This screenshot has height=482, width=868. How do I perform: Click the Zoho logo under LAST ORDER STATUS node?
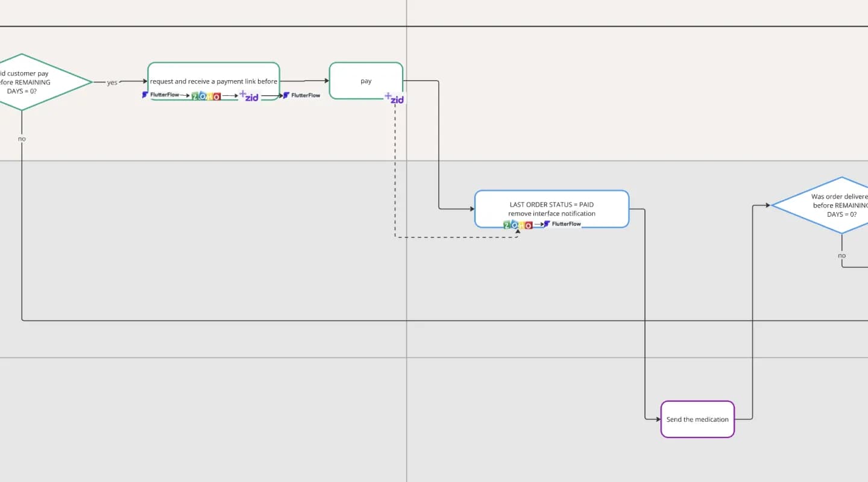pyautogui.click(x=518, y=225)
